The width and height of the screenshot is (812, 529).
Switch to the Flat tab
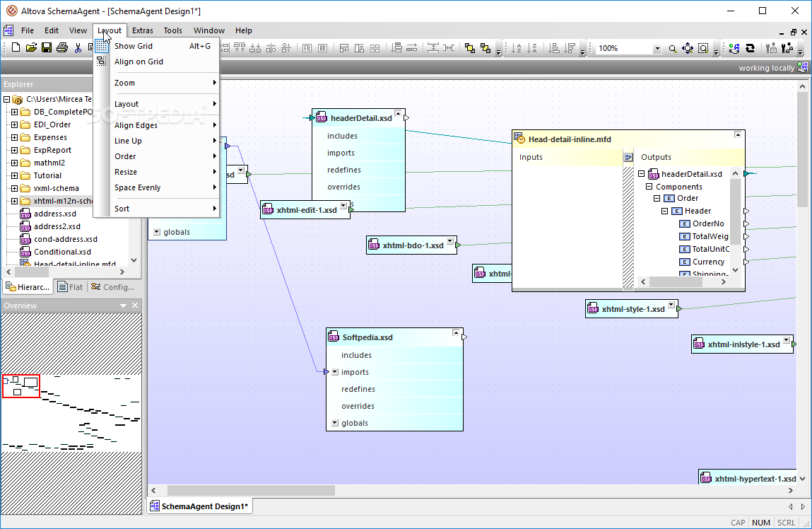point(71,287)
